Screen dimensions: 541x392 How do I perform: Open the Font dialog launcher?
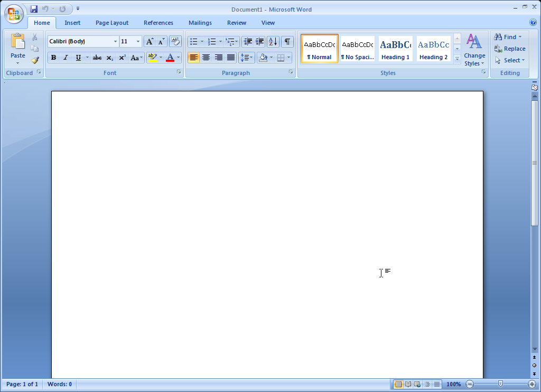(x=179, y=72)
